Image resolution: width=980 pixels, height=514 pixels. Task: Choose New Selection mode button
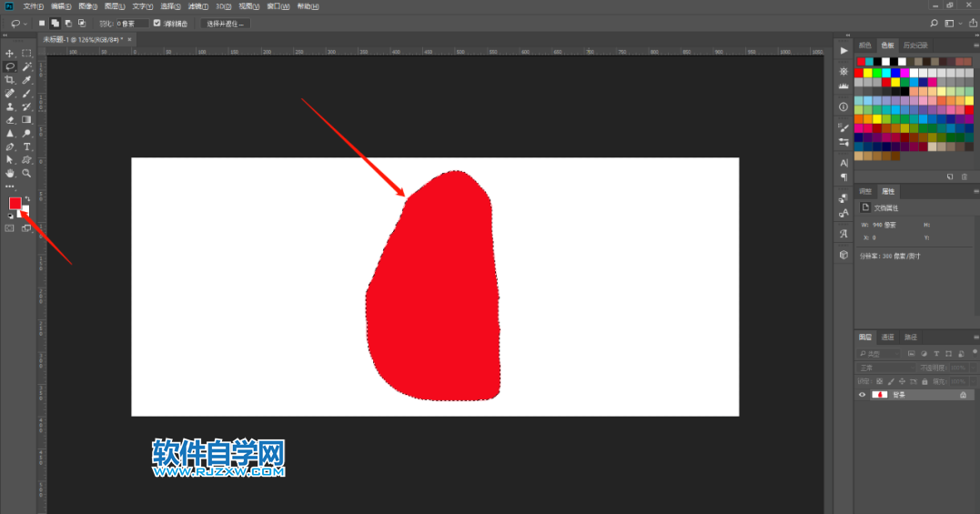pyautogui.click(x=42, y=23)
